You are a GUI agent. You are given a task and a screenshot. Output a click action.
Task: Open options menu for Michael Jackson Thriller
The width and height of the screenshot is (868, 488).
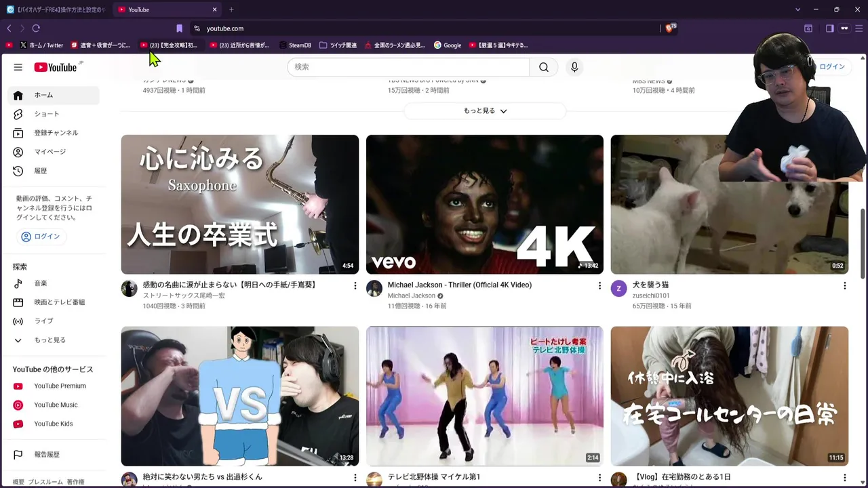tap(599, 286)
